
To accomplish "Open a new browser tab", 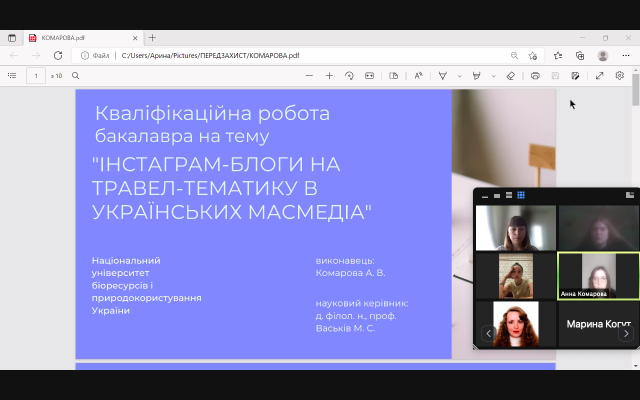I will click(x=152, y=38).
